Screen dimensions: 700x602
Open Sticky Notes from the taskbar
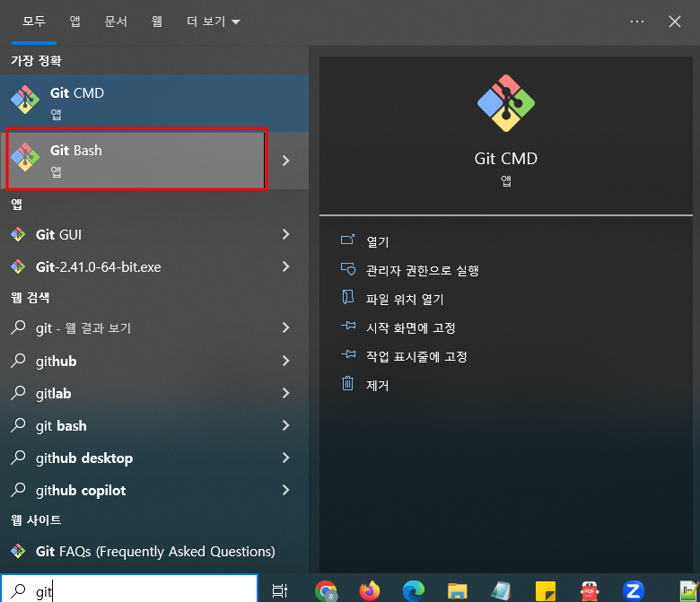pos(545,591)
